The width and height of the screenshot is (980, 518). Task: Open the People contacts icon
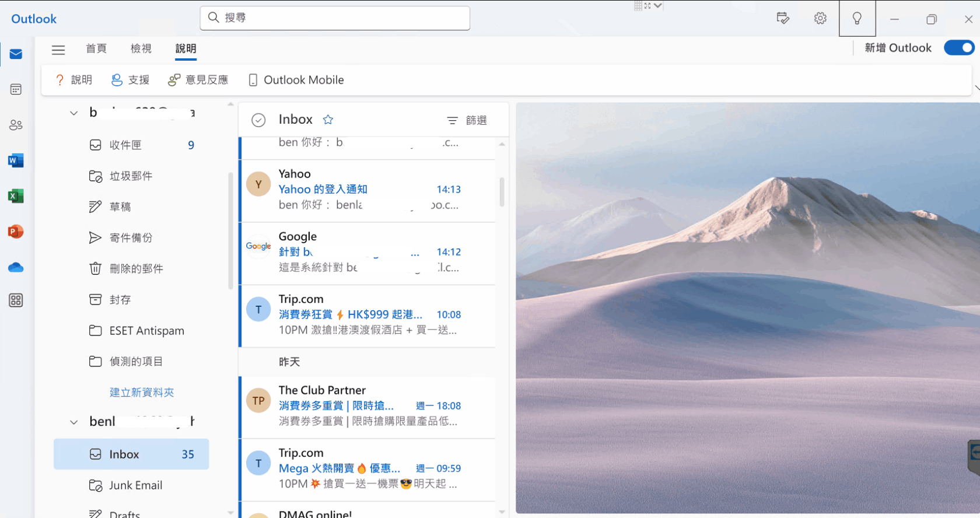(x=16, y=125)
